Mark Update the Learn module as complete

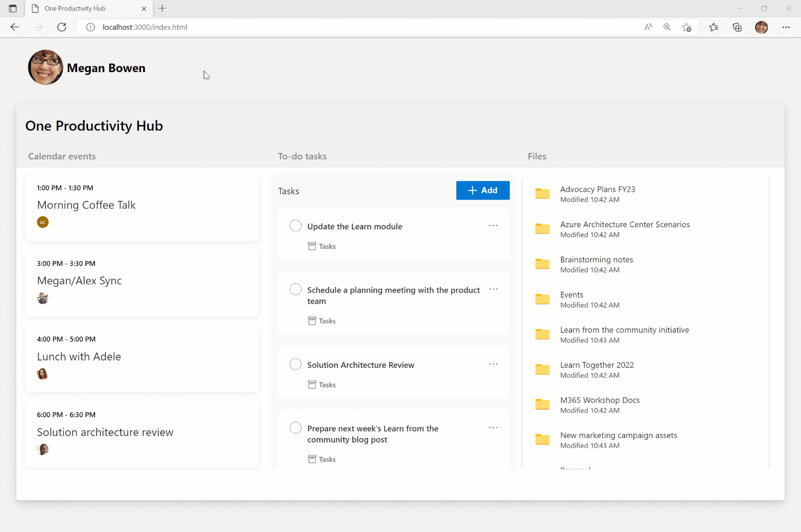[296, 225]
